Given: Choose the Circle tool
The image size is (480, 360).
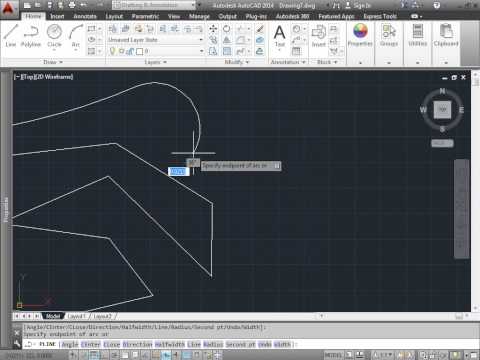Looking at the screenshot, I should coord(54,36).
